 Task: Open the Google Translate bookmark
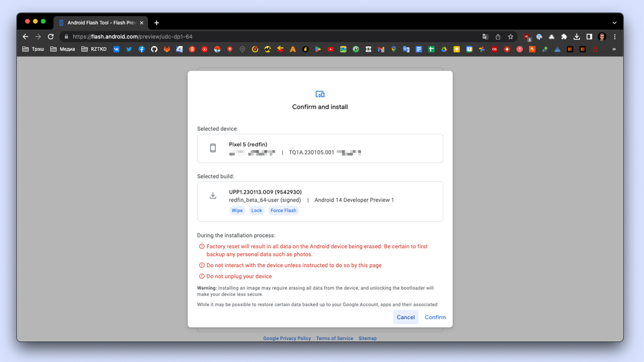tap(406, 49)
